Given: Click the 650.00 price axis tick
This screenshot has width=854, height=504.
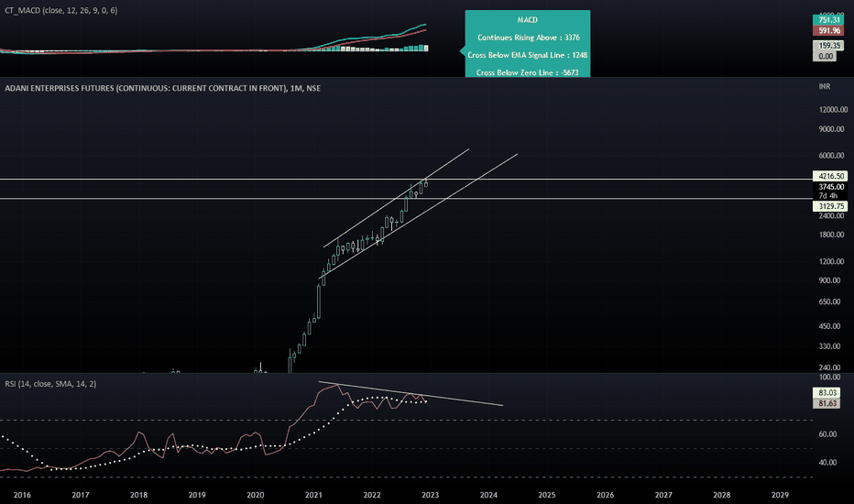Looking at the screenshot, I should pos(829,301).
